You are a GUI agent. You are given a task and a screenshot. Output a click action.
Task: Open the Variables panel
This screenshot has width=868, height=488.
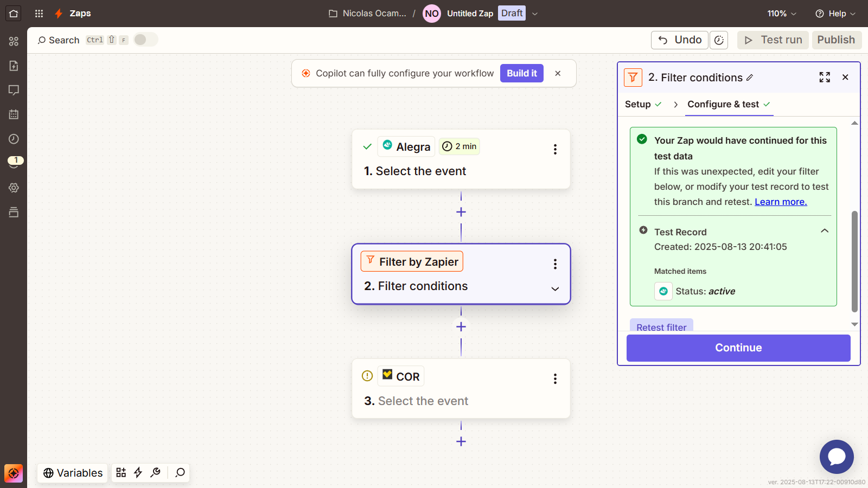73,473
